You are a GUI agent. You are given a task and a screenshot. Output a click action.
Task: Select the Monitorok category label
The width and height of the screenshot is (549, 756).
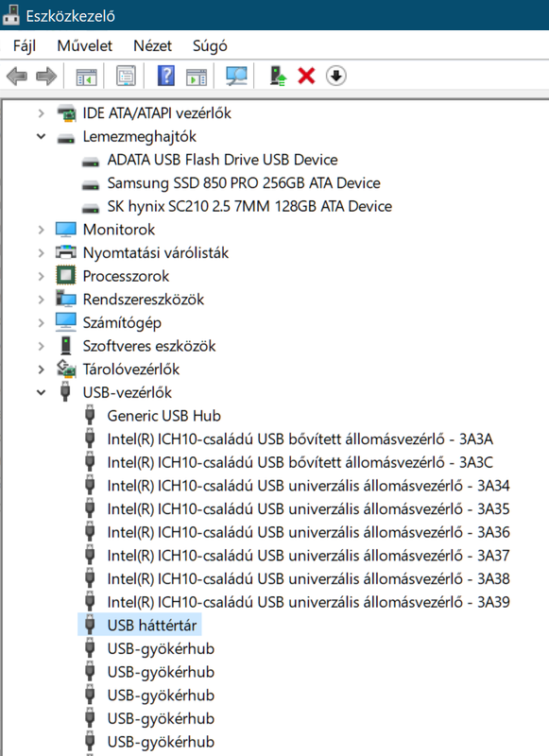click(119, 230)
